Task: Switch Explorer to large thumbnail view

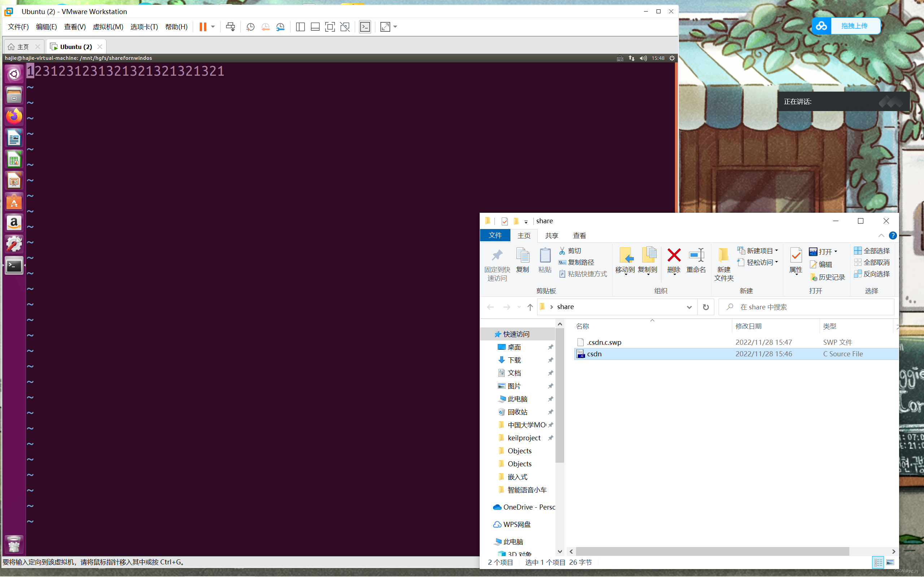Action: click(x=891, y=562)
